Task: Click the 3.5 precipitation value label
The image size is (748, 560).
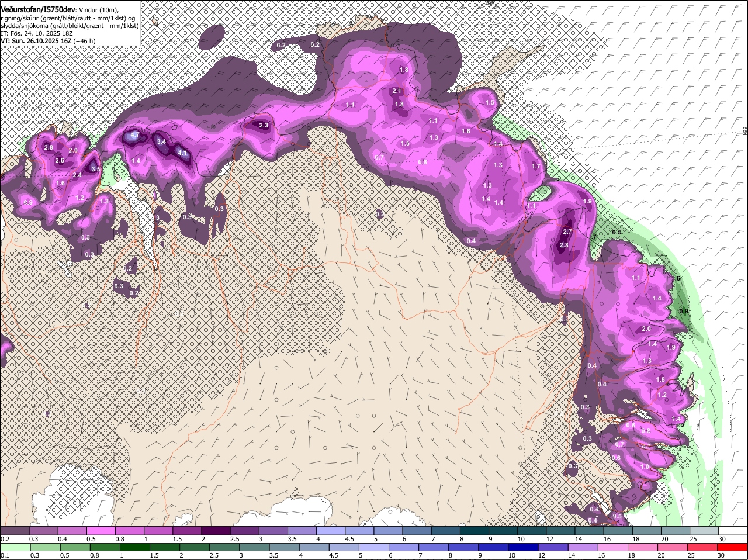Action: 96,169
